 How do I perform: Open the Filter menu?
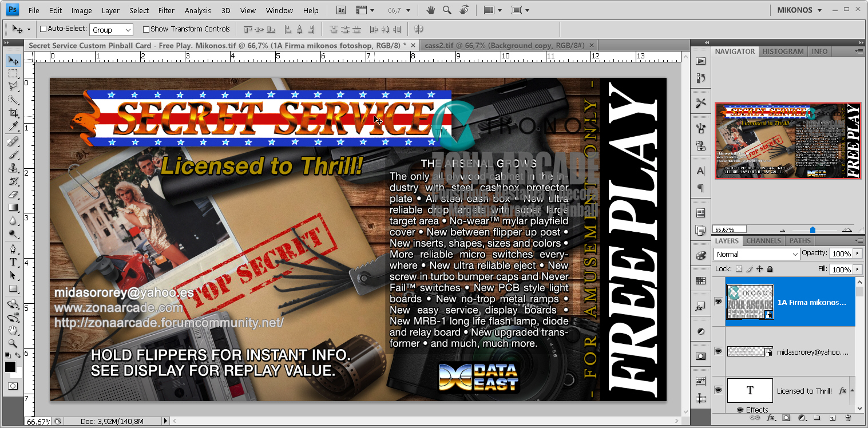tap(166, 10)
